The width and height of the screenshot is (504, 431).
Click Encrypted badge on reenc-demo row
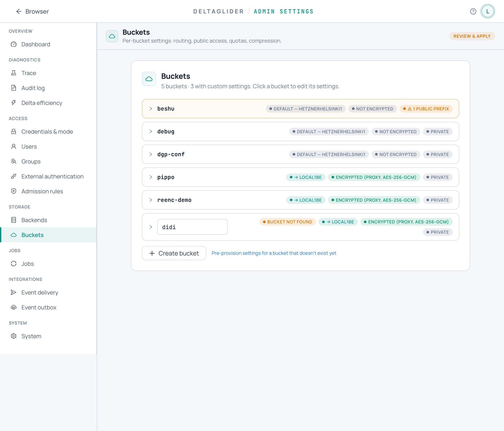(x=374, y=200)
